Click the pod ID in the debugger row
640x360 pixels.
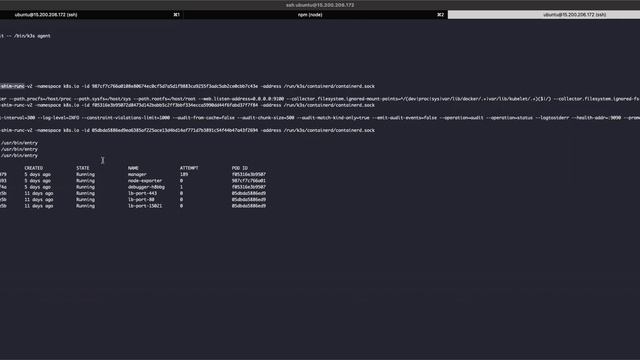[x=249, y=187]
